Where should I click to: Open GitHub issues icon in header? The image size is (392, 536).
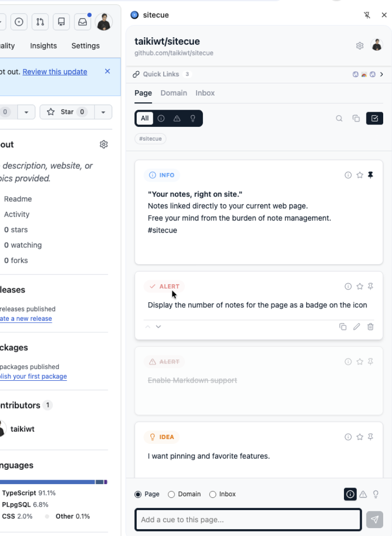[x=19, y=22]
